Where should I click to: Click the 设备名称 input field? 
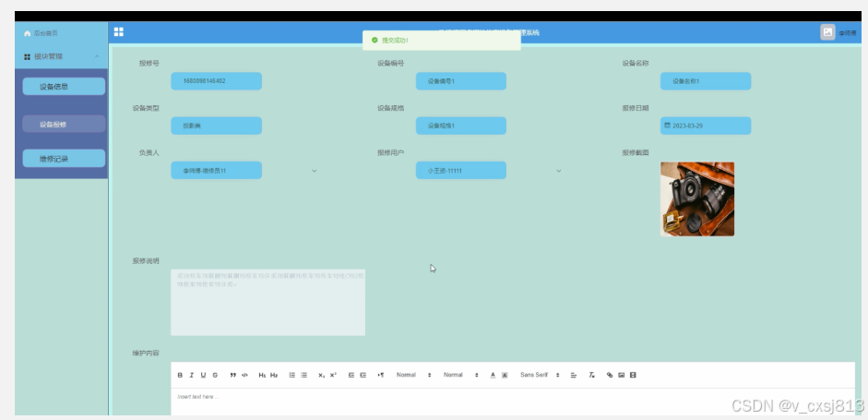(706, 81)
